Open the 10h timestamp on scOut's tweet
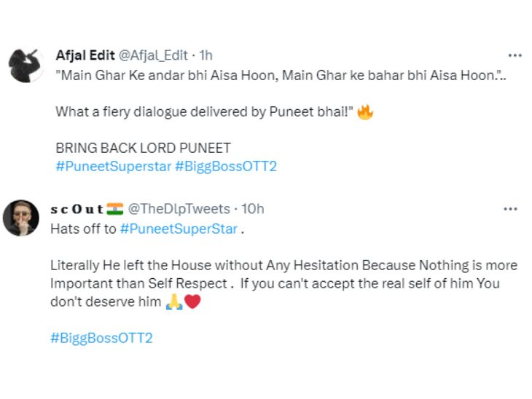The height and width of the screenshot is (399, 532). (253, 210)
